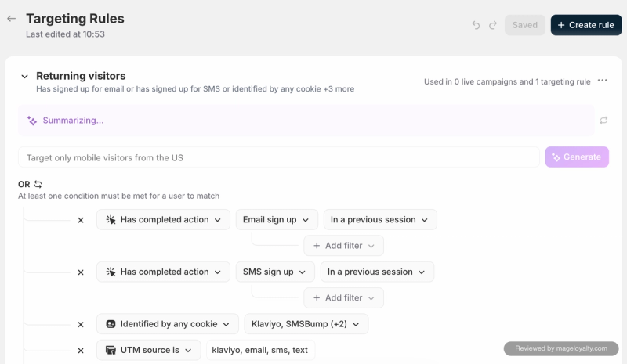
Task: Click the 'Used in 0 live campaigns' text
Action: pyautogui.click(x=507, y=81)
